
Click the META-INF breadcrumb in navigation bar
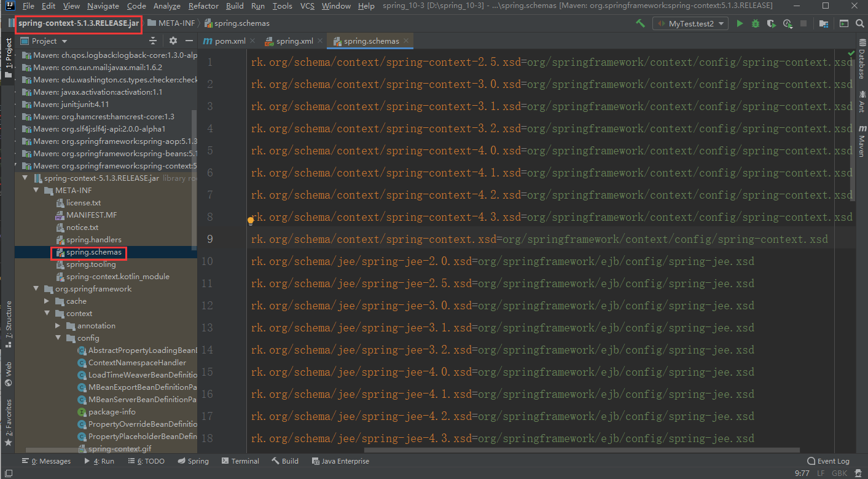tap(171, 23)
